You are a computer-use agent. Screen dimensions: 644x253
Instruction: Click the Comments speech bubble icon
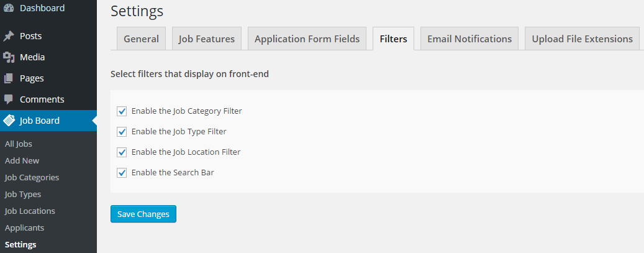pos(9,99)
